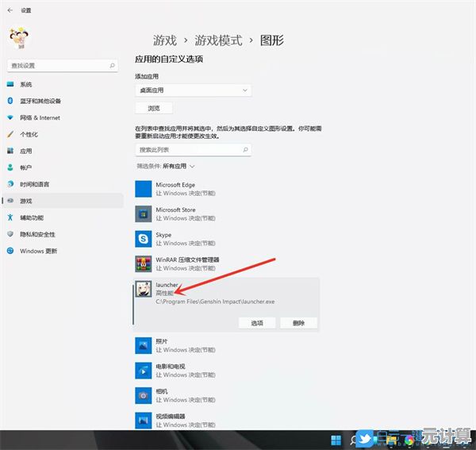
Task: Select the 视频编辑器 app entry
Action: pyautogui.click(x=226, y=421)
